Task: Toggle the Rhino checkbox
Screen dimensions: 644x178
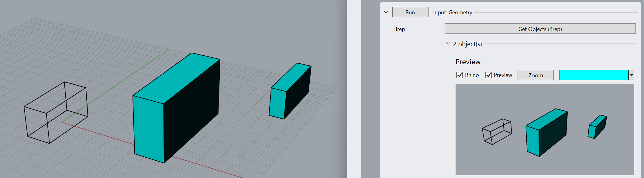Action: pos(460,75)
